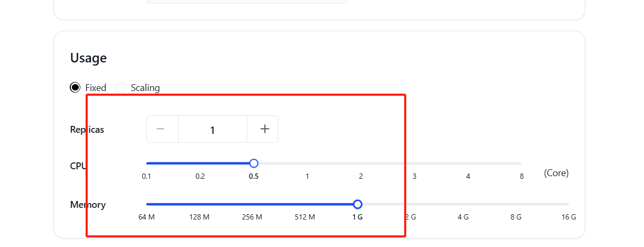The width and height of the screenshot is (644, 247).
Task: Set CPU to 1 core mark
Action: tap(307, 163)
